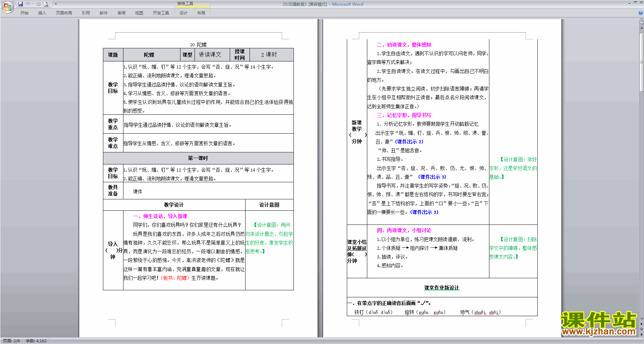Click the table cell containing 讲读课文
The height and width of the screenshot is (344, 644).
[212, 55]
